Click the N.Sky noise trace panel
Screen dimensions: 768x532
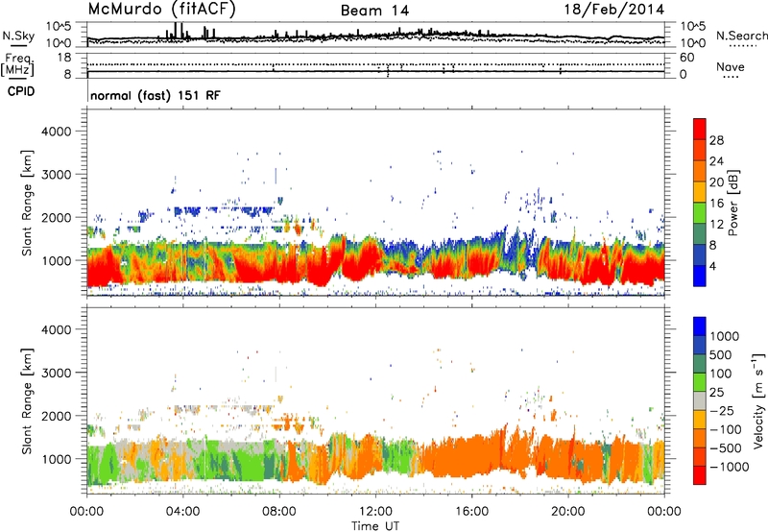tap(375, 35)
